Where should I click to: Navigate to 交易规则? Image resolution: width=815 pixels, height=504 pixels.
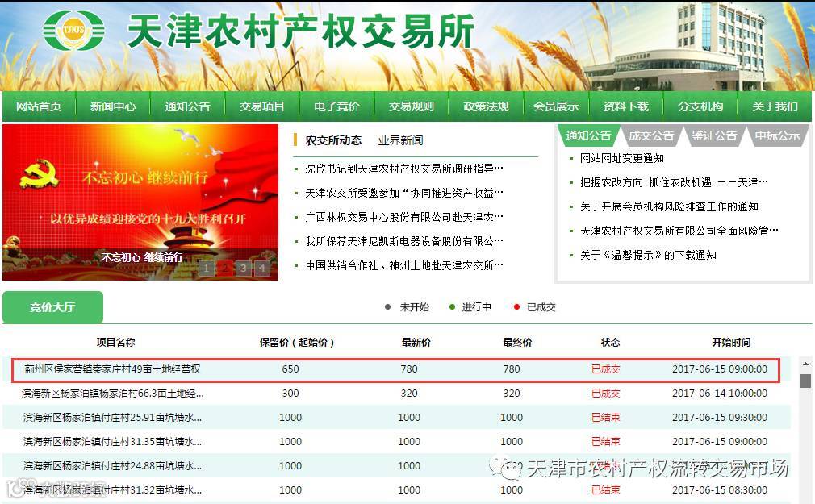[412, 106]
